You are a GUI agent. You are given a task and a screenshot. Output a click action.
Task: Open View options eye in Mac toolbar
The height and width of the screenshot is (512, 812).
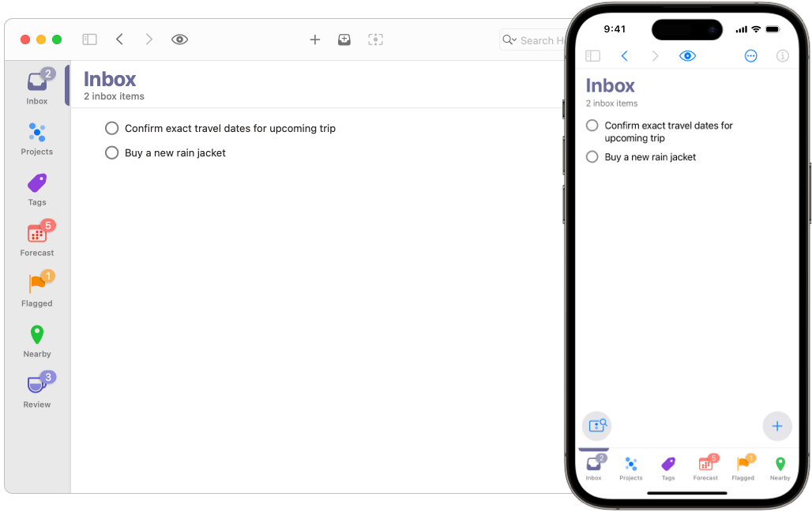pos(179,40)
